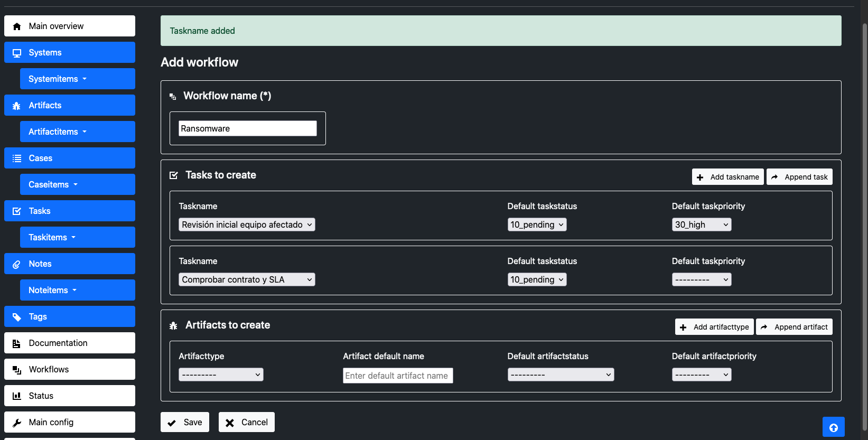The height and width of the screenshot is (440, 868).
Task: Click the arrow icon on Append task
Action: tap(774, 177)
